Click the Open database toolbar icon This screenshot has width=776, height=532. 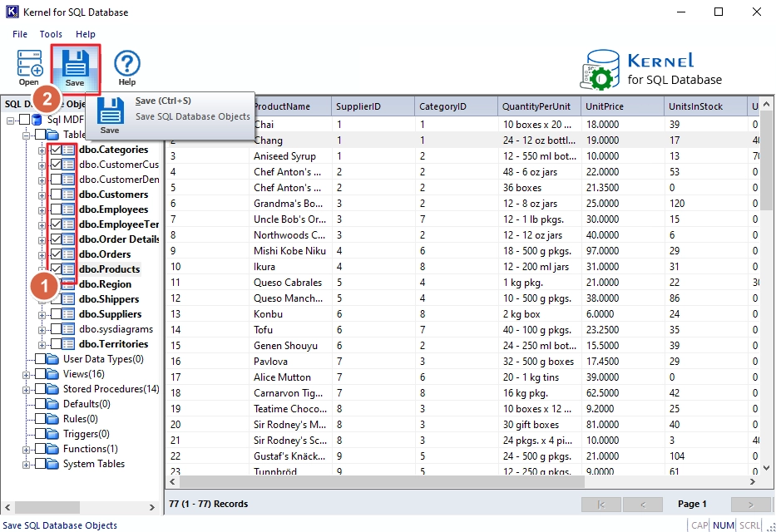tap(30, 67)
